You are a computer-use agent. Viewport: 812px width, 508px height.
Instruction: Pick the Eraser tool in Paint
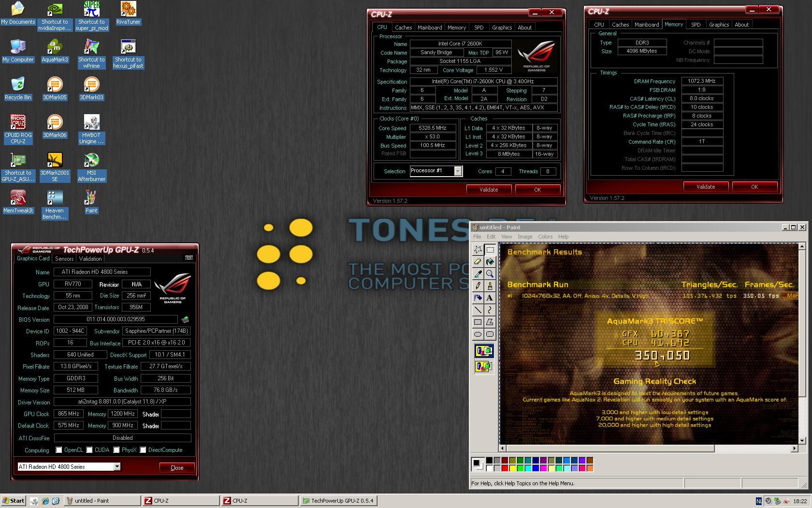pyautogui.click(x=478, y=262)
